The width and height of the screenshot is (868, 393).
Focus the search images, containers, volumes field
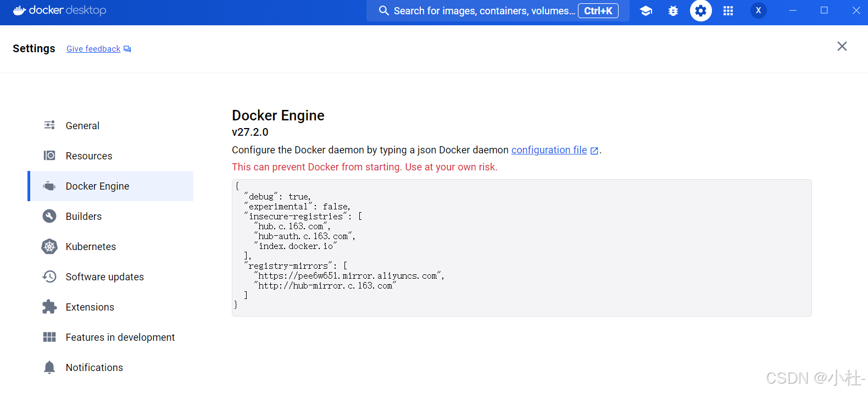click(x=498, y=10)
